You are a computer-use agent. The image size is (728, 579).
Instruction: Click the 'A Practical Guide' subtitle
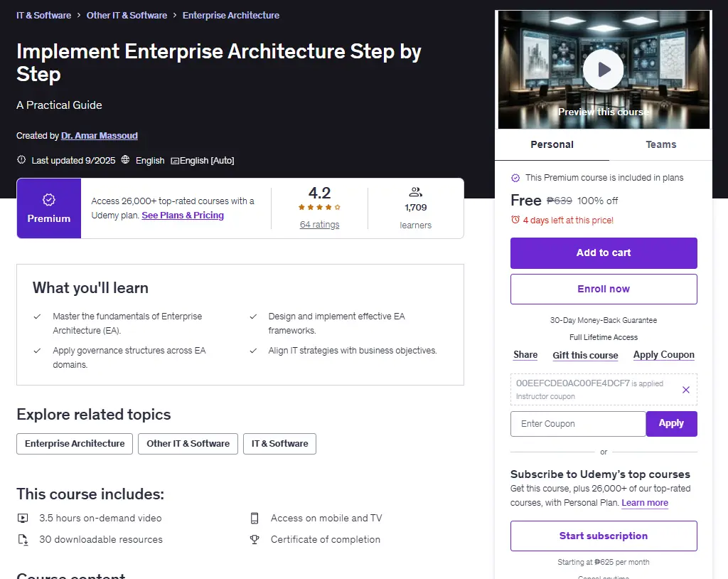click(x=59, y=105)
